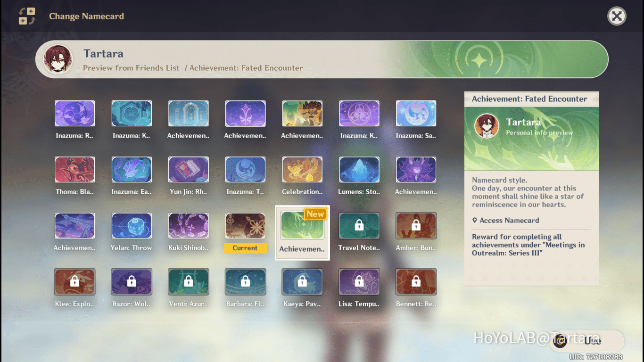Click the locked Razor: Wolf namecard
The width and height of the screenshot is (644, 362).
[x=132, y=282]
